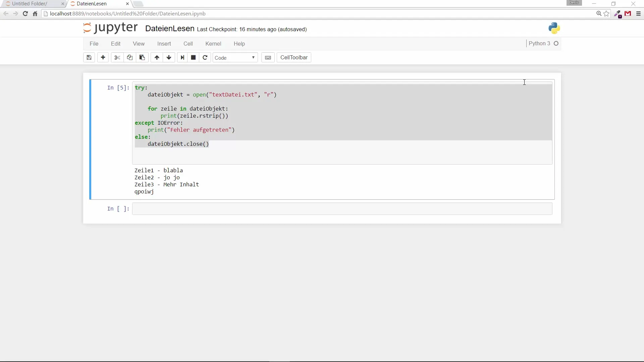644x362 pixels.
Task: Click output line Zeile1 - blabla
Action: [x=159, y=171]
